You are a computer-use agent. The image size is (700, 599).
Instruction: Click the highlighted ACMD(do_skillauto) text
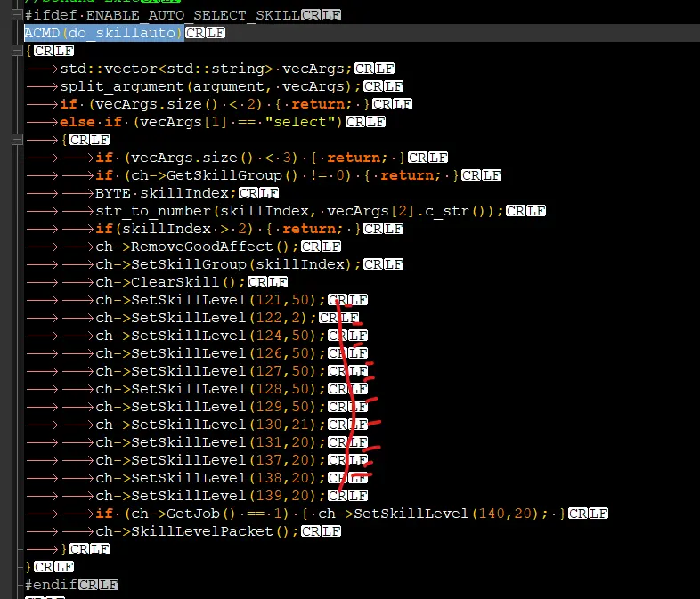coord(103,33)
